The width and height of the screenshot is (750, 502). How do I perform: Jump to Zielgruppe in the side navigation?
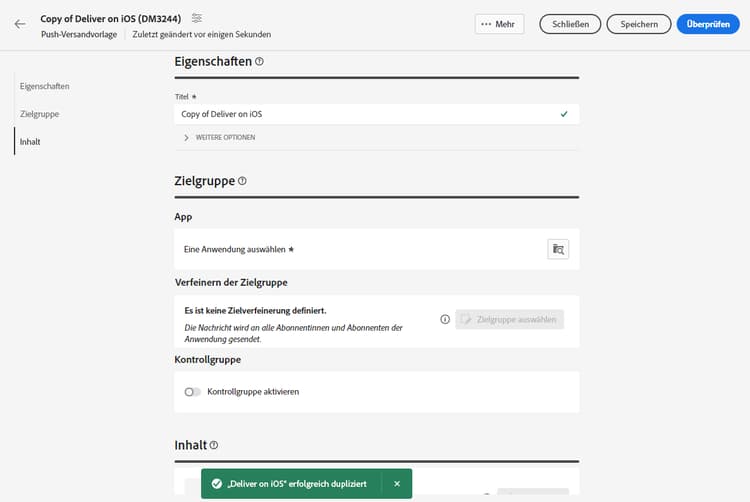(40, 114)
